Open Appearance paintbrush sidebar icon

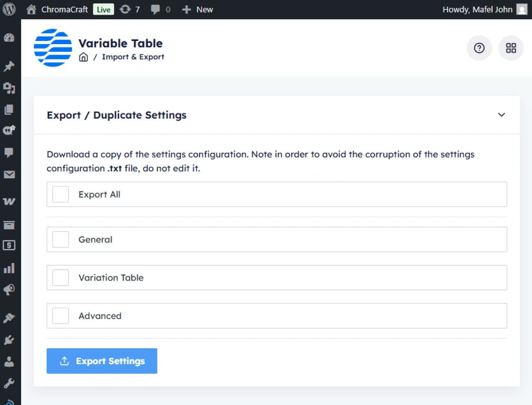pos(9,318)
